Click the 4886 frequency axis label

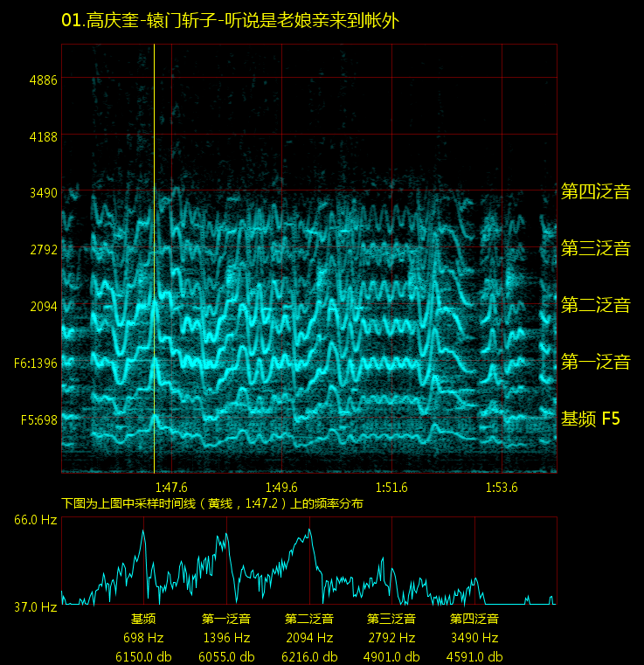tap(43, 80)
